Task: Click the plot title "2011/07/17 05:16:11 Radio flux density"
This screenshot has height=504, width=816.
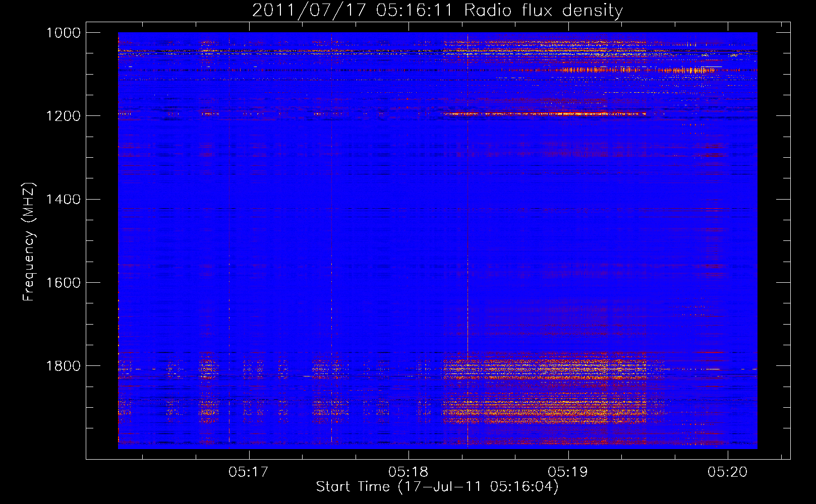Action: click(x=438, y=10)
